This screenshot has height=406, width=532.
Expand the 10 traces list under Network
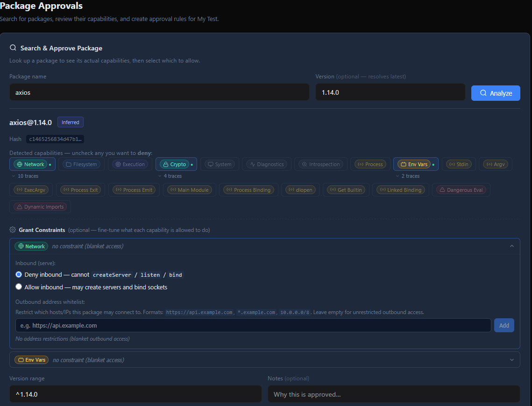coord(25,176)
